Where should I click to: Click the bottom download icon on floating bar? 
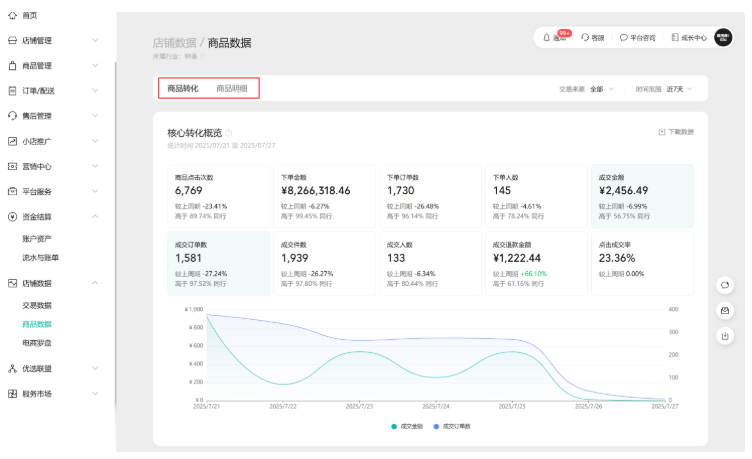point(725,336)
